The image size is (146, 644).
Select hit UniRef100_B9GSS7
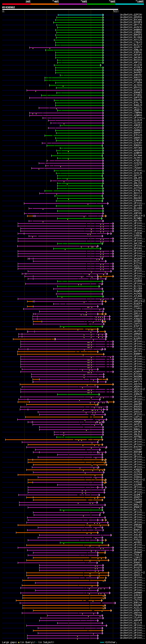[x=131, y=77]
